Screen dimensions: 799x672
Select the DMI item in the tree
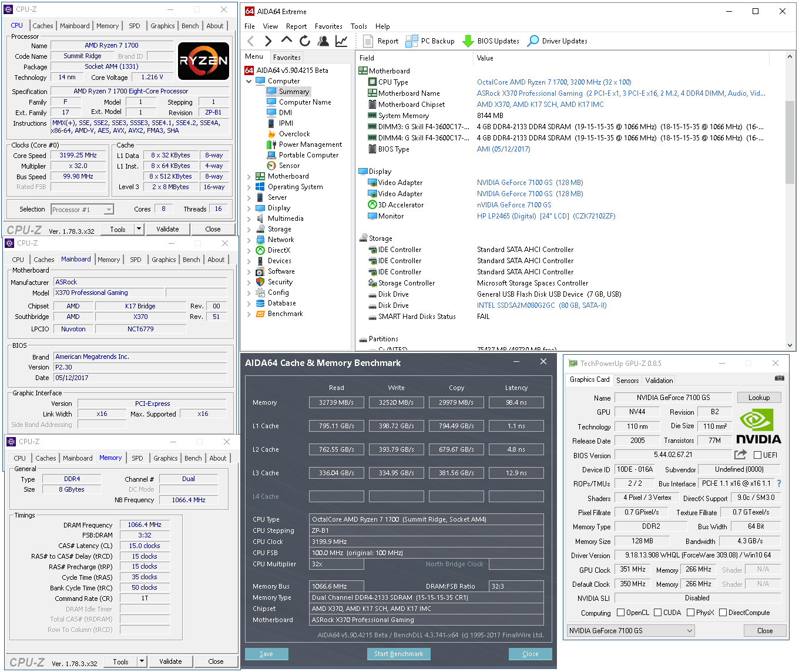(286, 113)
